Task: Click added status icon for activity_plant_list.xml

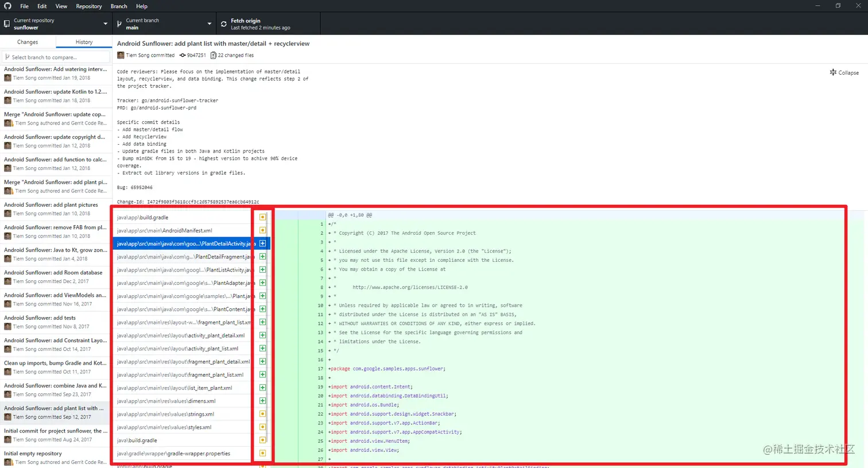Action: point(262,349)
